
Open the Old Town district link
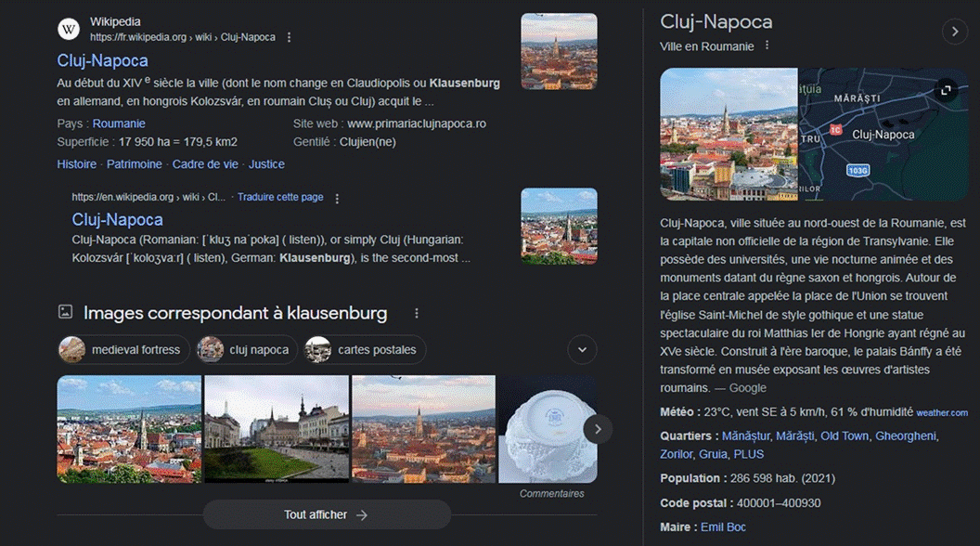pos(845,435)
